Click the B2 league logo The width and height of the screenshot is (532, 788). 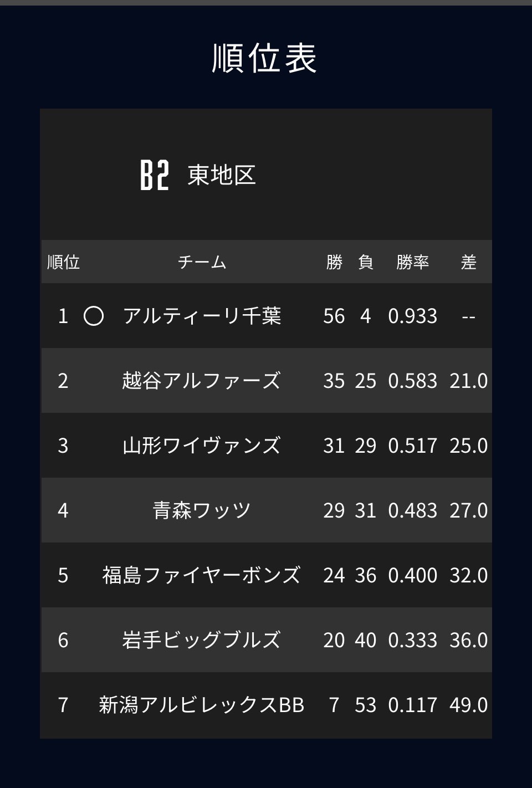point(154,175)
